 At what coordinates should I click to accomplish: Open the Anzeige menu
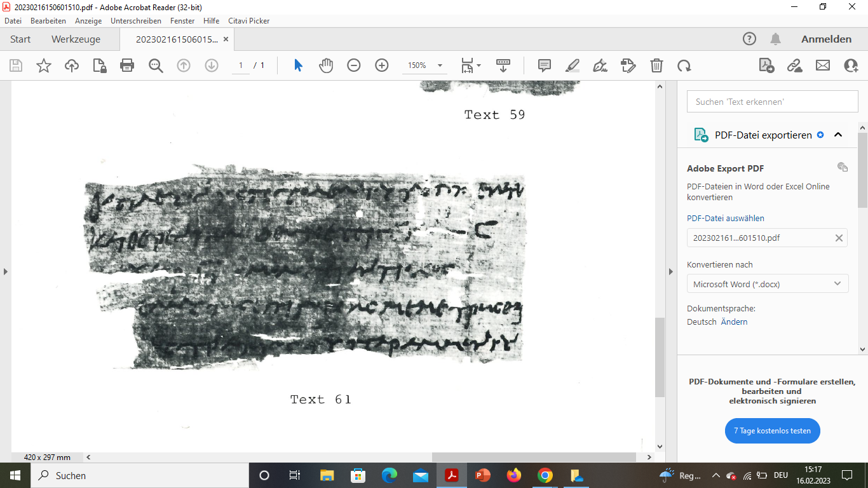(88, 21)
